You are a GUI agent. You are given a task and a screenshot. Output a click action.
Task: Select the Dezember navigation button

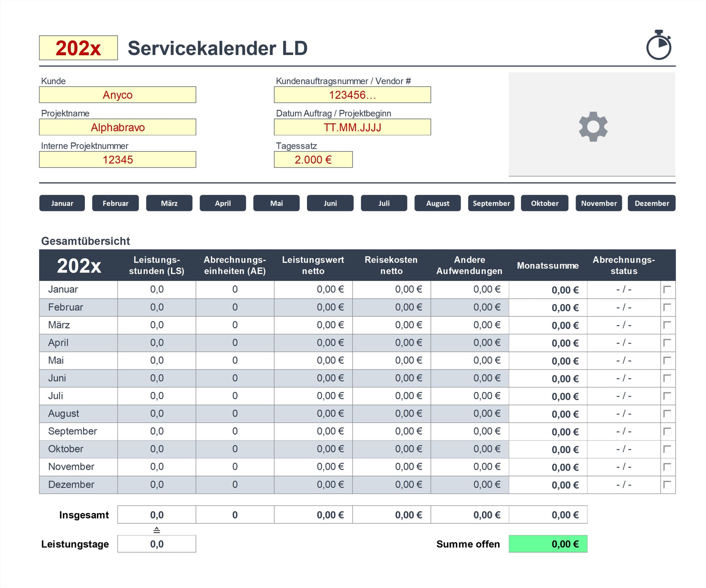pyautogui.click(x=652, y=203)
